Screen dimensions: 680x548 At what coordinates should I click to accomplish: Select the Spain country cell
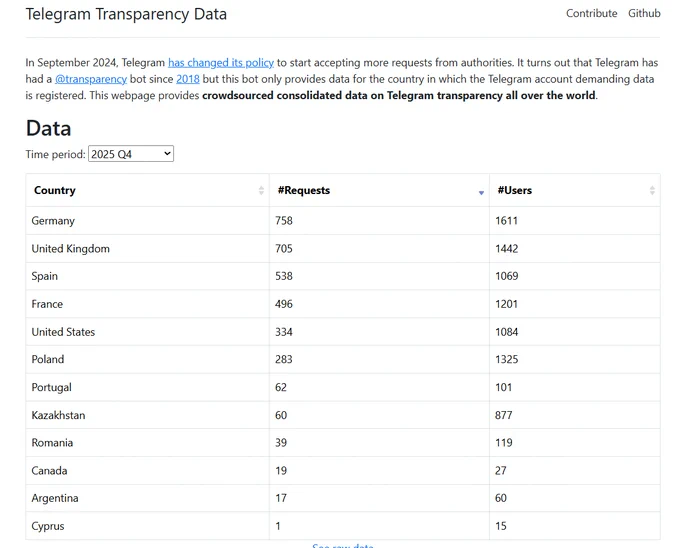coord(147,276)
